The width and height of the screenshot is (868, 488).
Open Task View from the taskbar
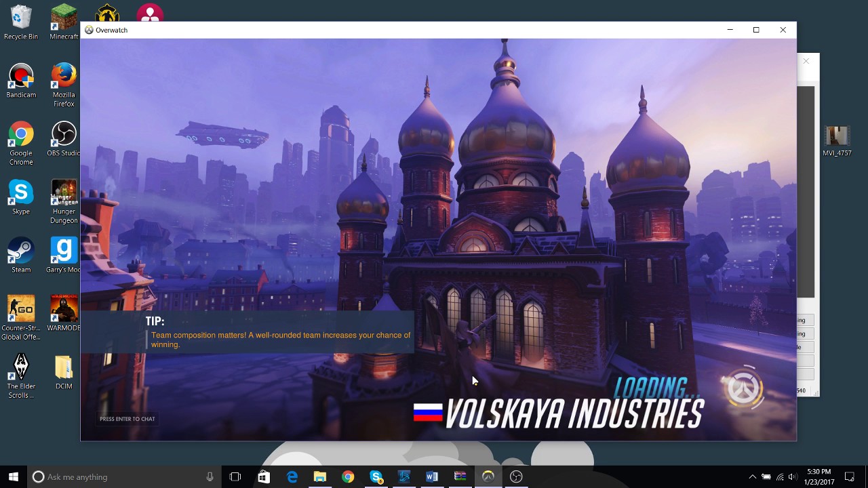coord(235,476)
